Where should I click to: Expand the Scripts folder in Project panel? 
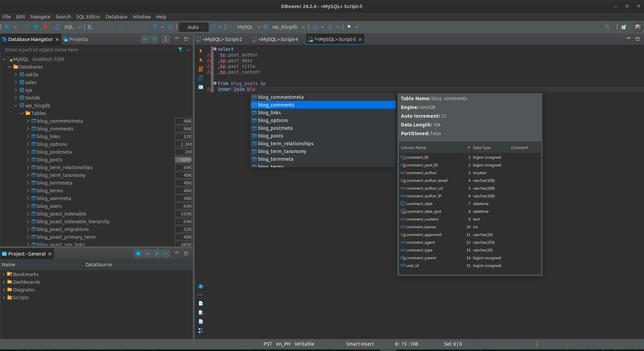click(x=4, y=297)
